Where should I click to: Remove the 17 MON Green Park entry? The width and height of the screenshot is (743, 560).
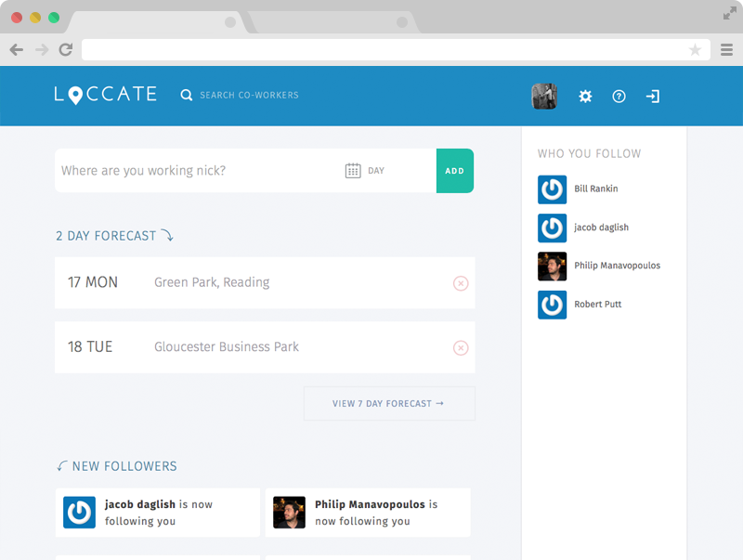click(461, 283)
